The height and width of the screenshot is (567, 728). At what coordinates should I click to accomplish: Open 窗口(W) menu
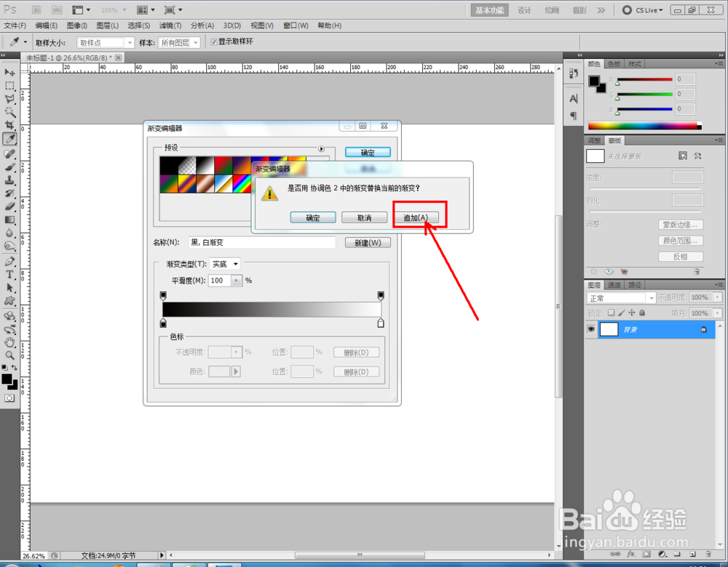point(296,25)
